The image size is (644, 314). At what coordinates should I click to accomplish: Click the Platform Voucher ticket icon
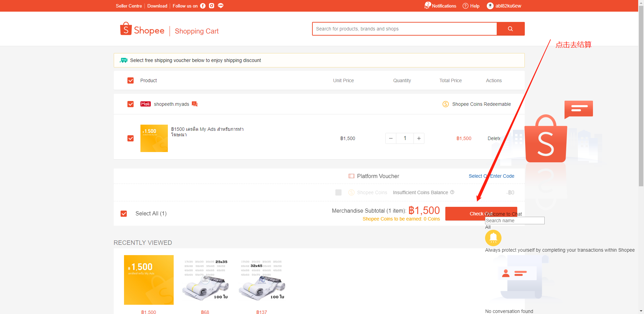(x=351, y=176)
